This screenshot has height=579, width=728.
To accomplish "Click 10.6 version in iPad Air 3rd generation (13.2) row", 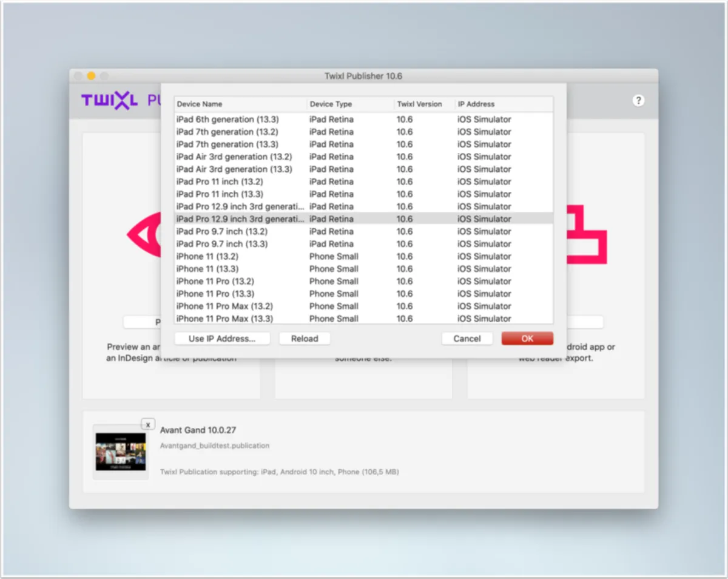I will 405,157.
